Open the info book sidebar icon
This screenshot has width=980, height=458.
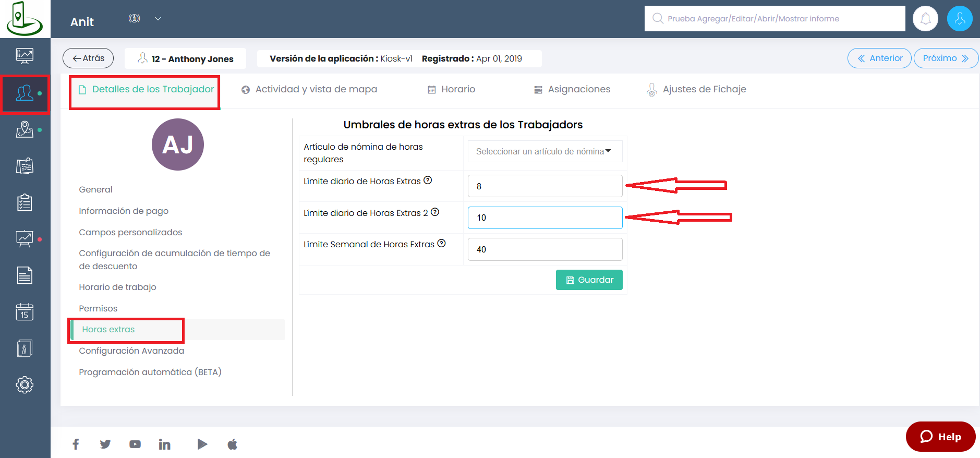(x=25, y=348)
